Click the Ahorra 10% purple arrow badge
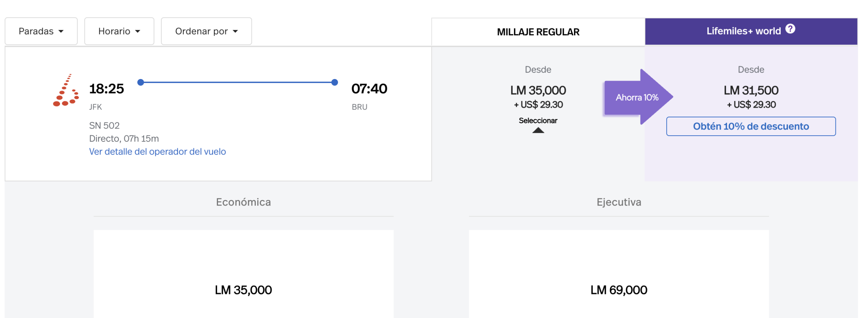 [637, 97]
